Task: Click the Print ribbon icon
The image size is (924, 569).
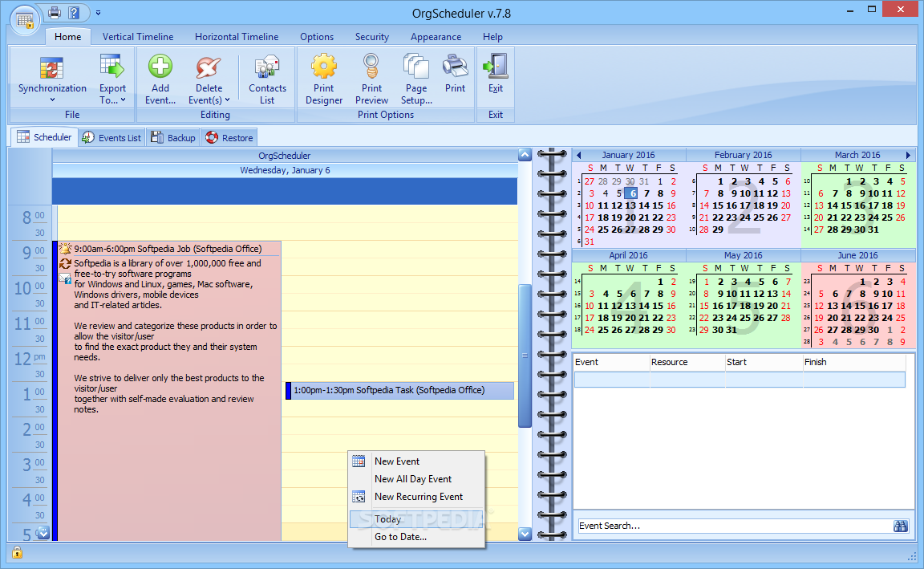Action: pyautogui.click(x=455, y=66)
